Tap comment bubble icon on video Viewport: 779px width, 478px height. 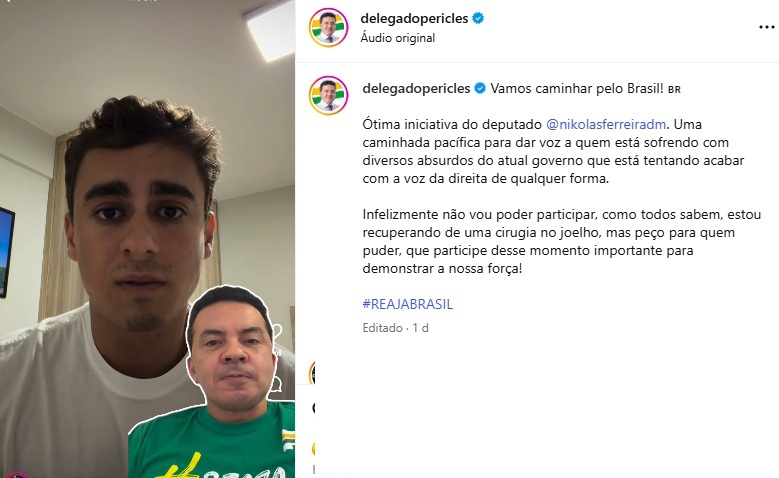pyautogui.click(x=276, y=384)
